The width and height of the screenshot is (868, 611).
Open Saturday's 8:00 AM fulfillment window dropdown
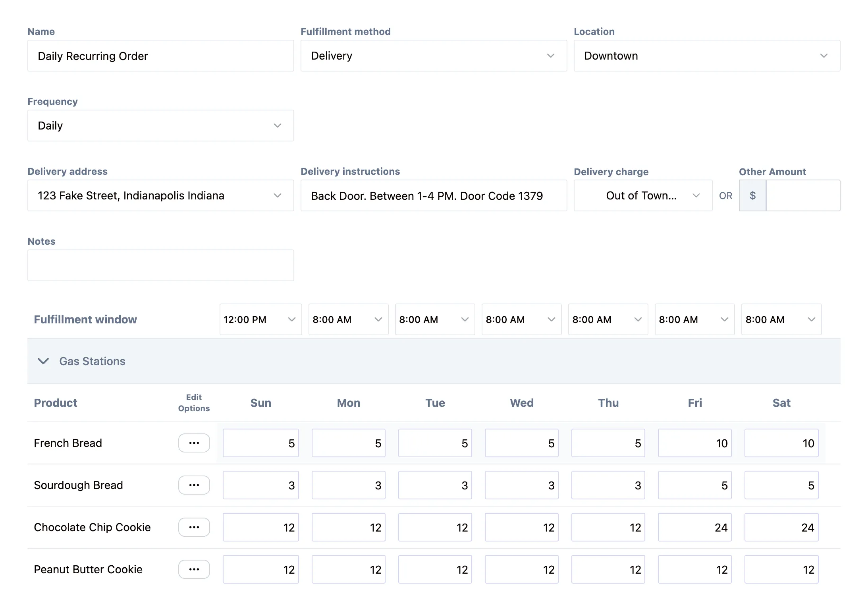point(781,319)
